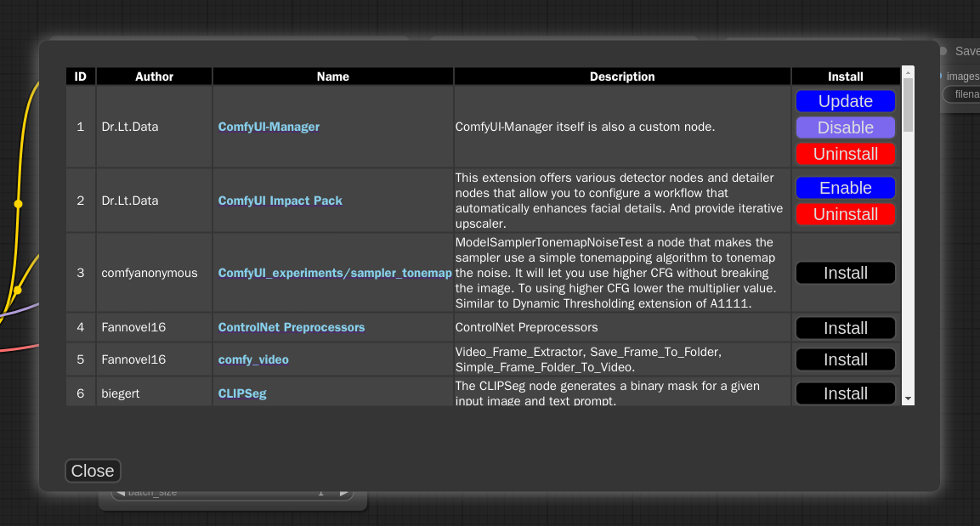Click the Author column header
This screenshot has height=526, width=980.
[x=154, y=76]
